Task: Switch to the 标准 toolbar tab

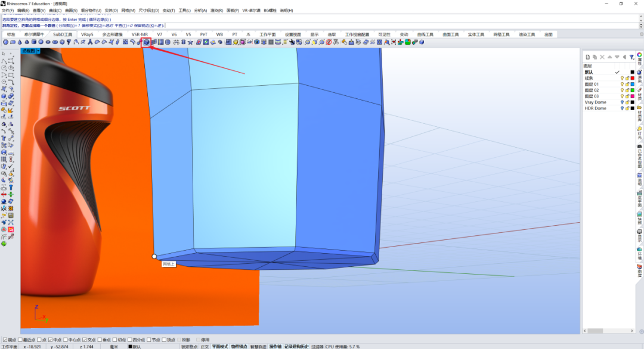Action: [11, 35]
